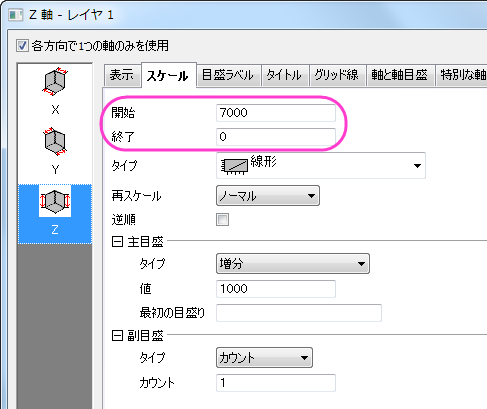The width and height of the screenshot is (487, 409).
Task: Select the Z axis cube icon
Action: point(55,201)
